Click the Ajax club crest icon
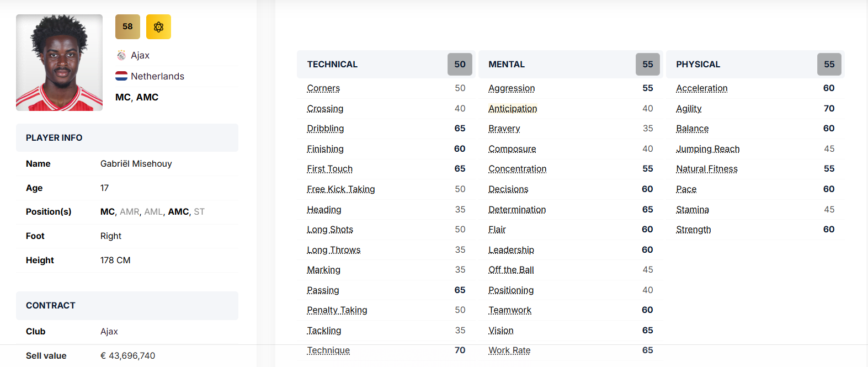 pos(121,55)
